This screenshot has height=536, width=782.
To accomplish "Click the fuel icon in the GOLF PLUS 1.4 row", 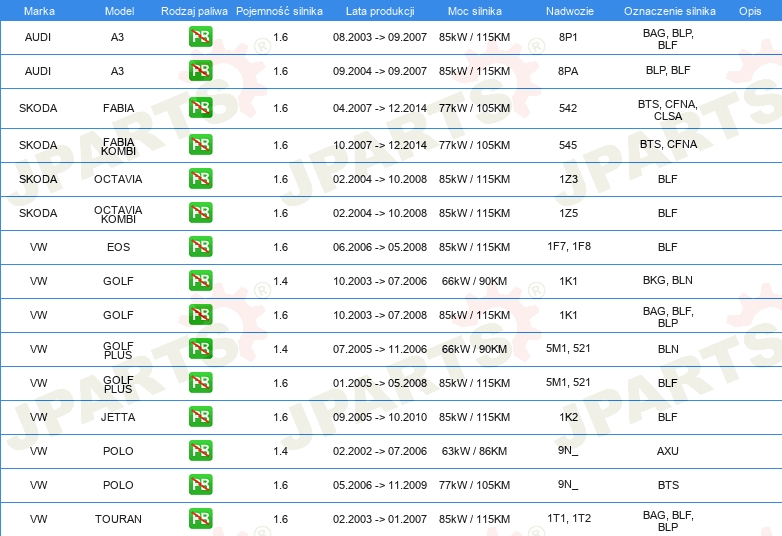I will click(x=200, y=349).
